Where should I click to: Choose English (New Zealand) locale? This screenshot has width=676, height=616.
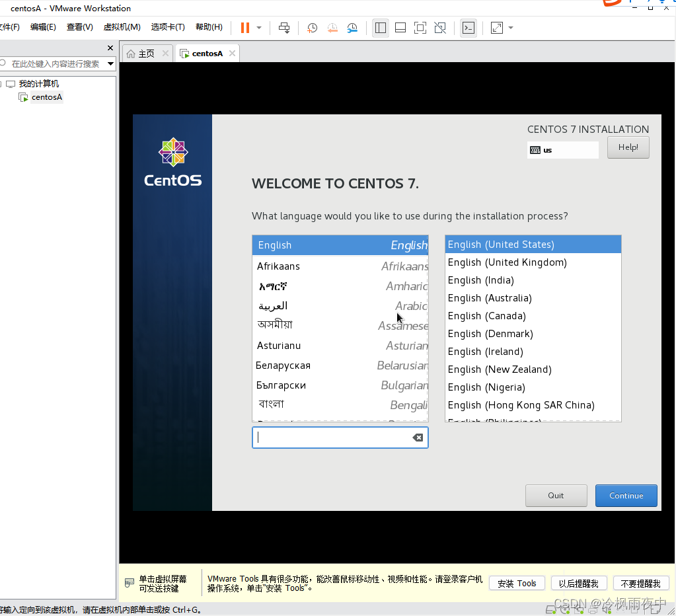pyautogui.click(x=533, y=370)
